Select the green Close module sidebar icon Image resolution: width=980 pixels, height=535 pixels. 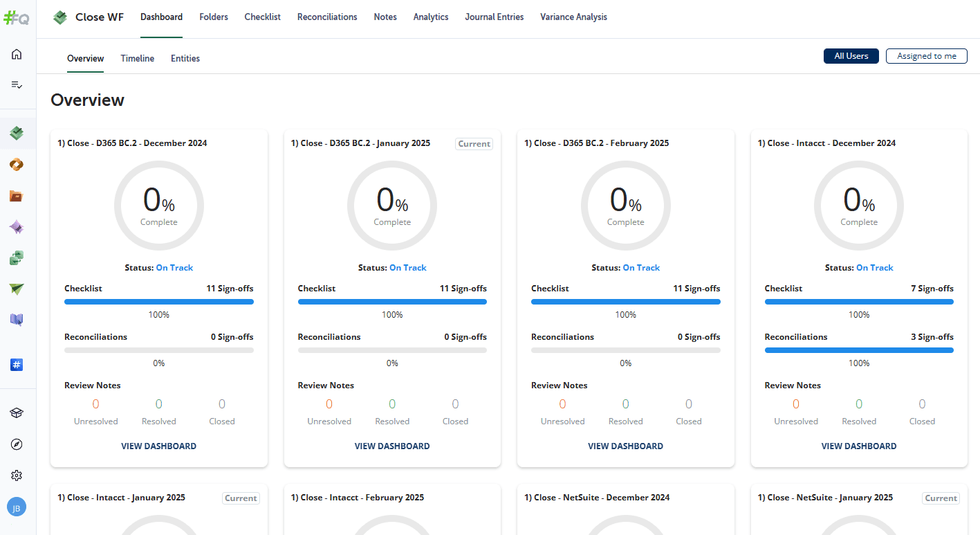coord(17,133)
